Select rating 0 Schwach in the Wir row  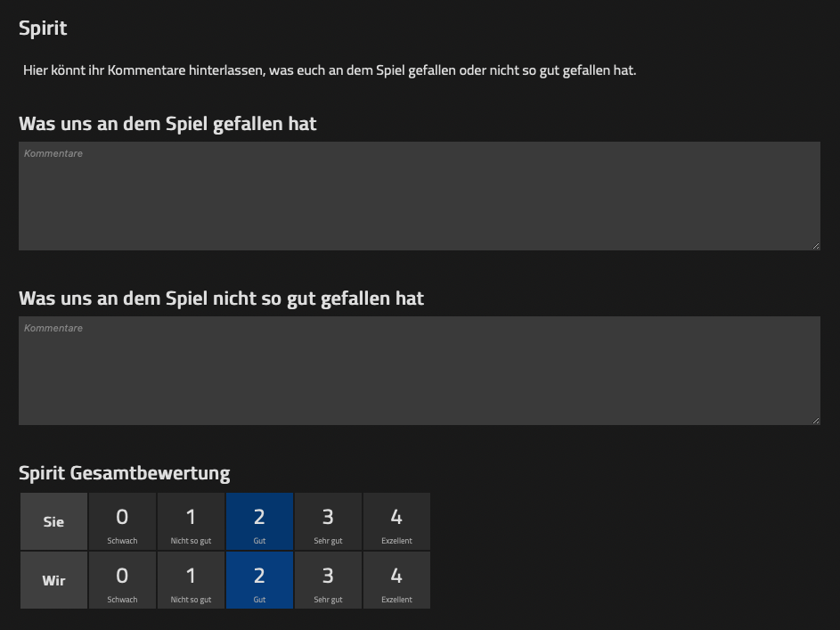click(x=122, y=579)
